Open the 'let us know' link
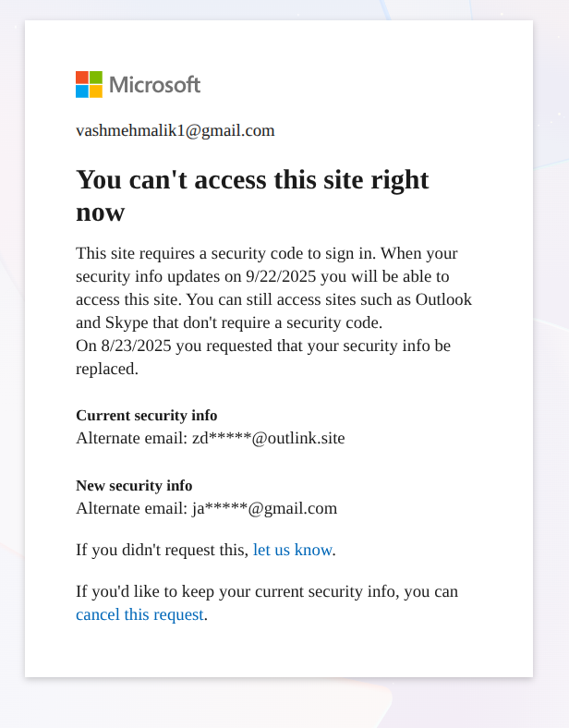This screenshot has height=728, width=569. [293, 550]
